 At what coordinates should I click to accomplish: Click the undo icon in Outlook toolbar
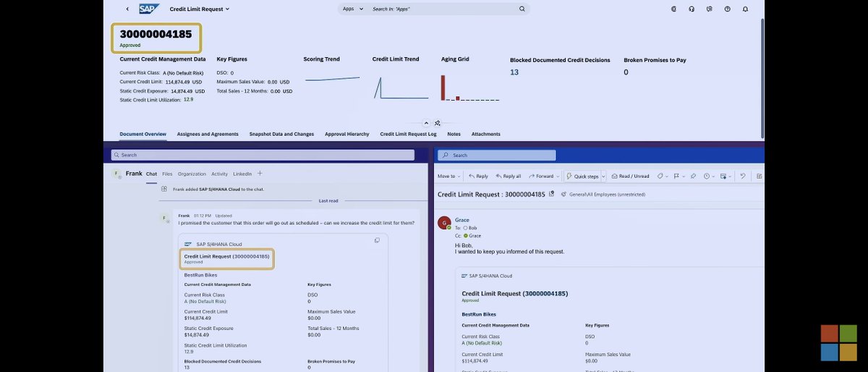(743, 176)
